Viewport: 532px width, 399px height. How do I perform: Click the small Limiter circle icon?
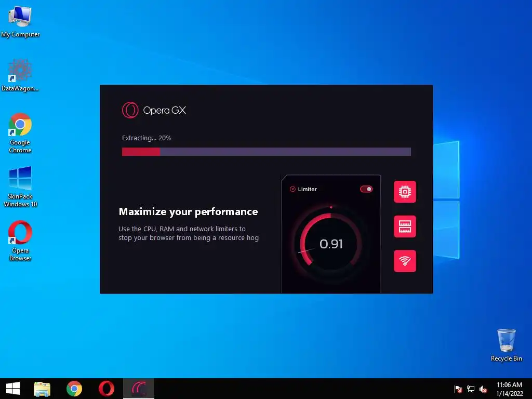292,189
